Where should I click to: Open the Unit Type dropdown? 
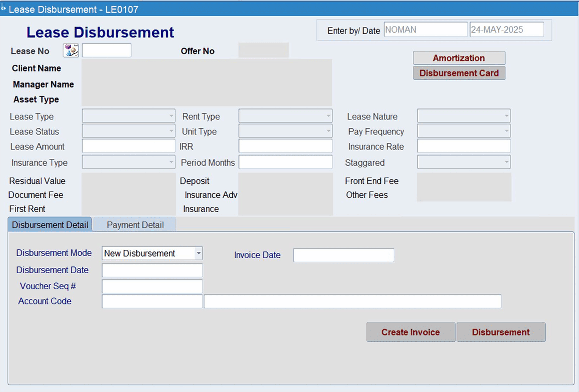[x=328, y=131]
